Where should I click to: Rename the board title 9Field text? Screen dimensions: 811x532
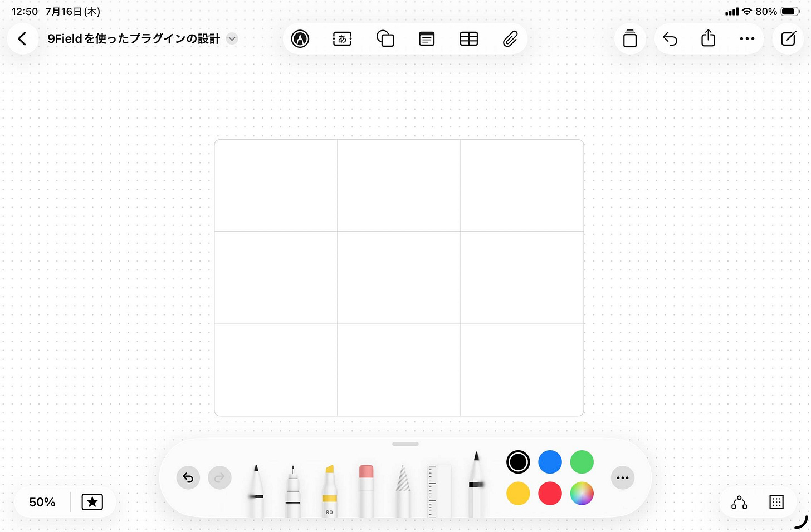[134, 38]
